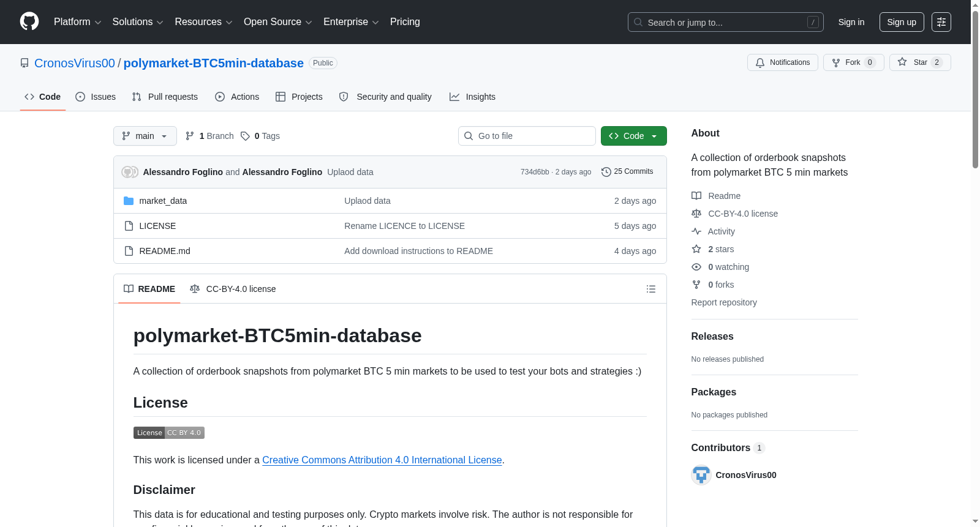The width and height of the screenshot is (980, 527).
Task: Focus the Go to file input
Action: tap(527, 136)
